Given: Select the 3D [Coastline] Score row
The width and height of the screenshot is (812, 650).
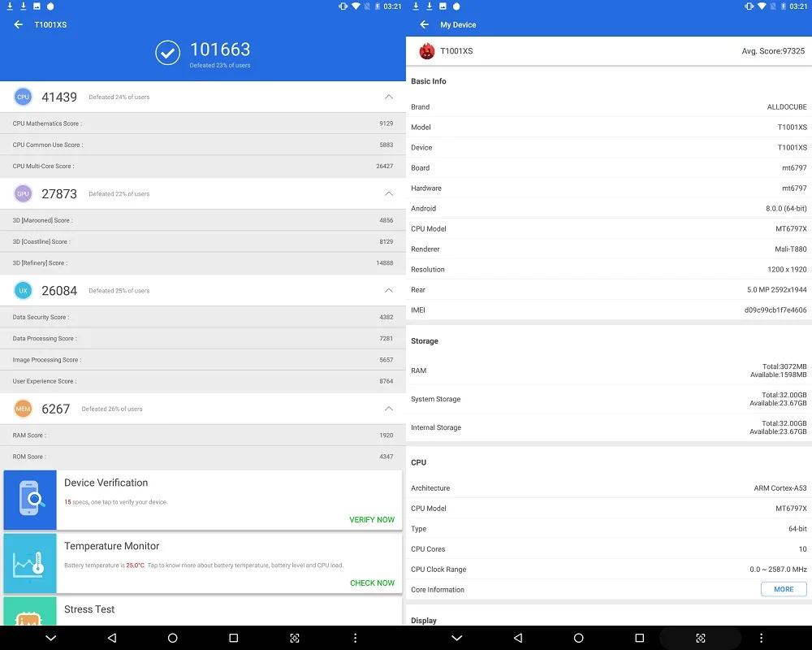Looking at the screenshot, I should click(x=203, y=241).
